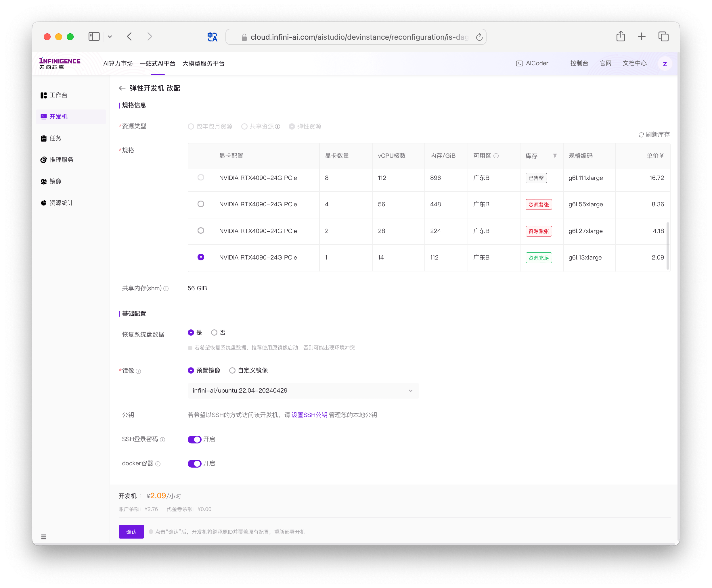
Task: Open 资源统计 in the sidebar
Action: pyautogui.click(x=71, y=203)
